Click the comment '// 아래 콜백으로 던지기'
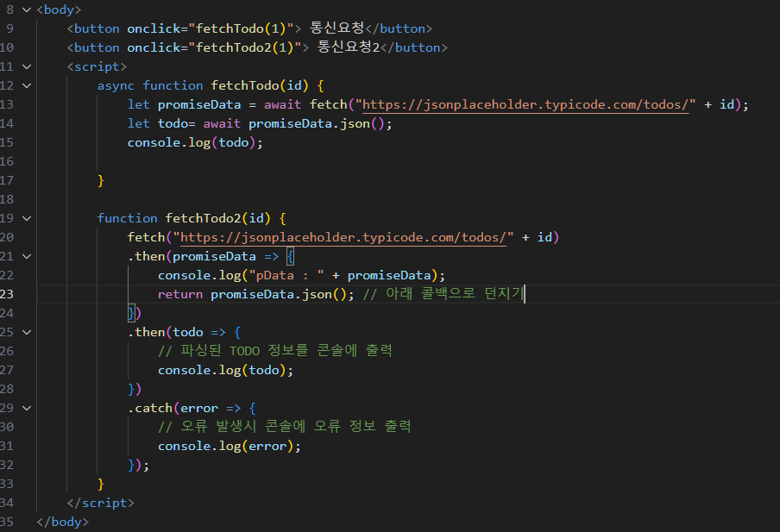 (443, 294)
